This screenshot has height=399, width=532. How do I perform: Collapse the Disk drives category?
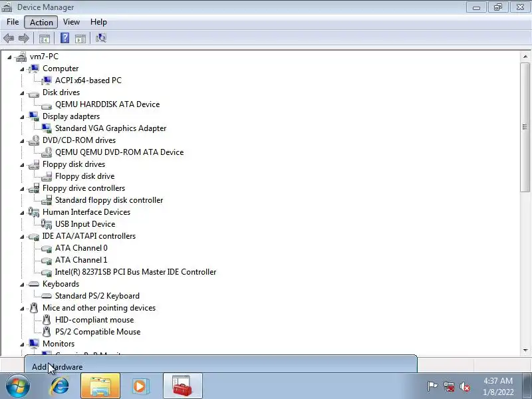pyautogui.click(x=22, y=93)
